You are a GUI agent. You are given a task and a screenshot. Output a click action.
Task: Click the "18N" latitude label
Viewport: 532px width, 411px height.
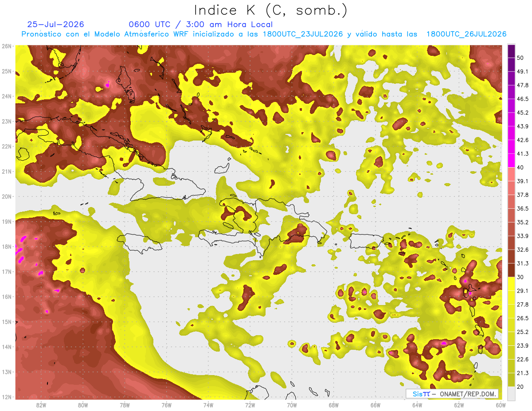[7, 247]
